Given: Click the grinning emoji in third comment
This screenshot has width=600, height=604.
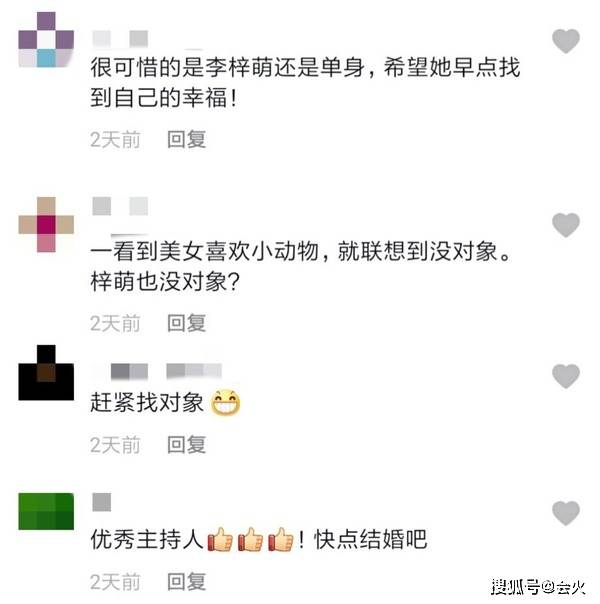Looking at the screenshot, I should pyautogui.click(x=226, y=403).
